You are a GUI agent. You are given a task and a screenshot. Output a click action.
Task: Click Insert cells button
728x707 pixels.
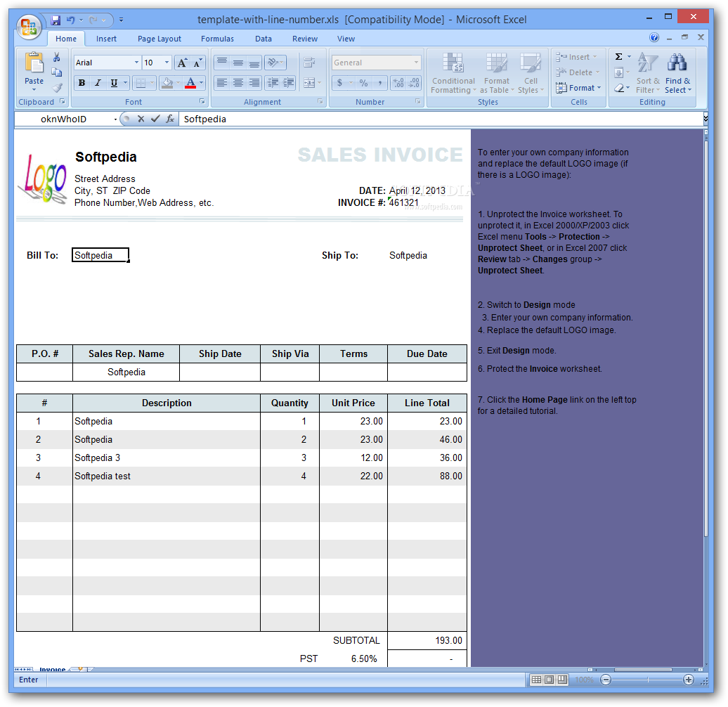tap(576, 57)
